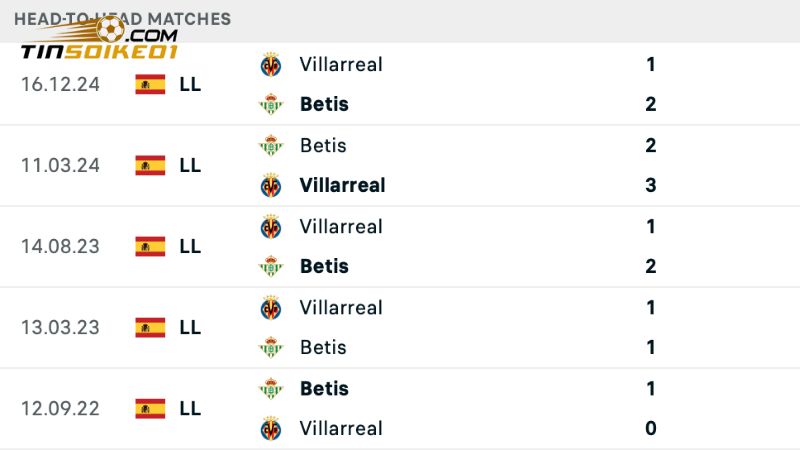Click Betis crest in 11.03.24 match
The height and width of the screenshot is (450, 800).
coord(270,146)
